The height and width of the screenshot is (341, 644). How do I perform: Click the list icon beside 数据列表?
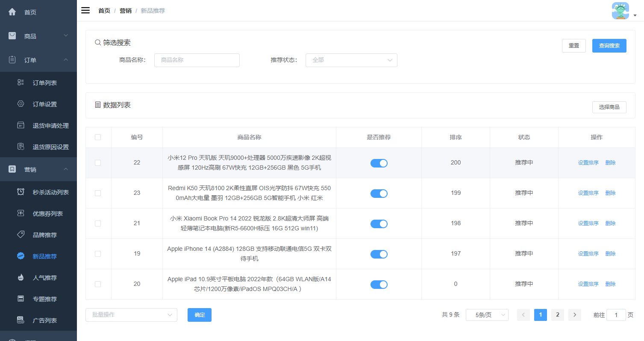tap(98, 105)
